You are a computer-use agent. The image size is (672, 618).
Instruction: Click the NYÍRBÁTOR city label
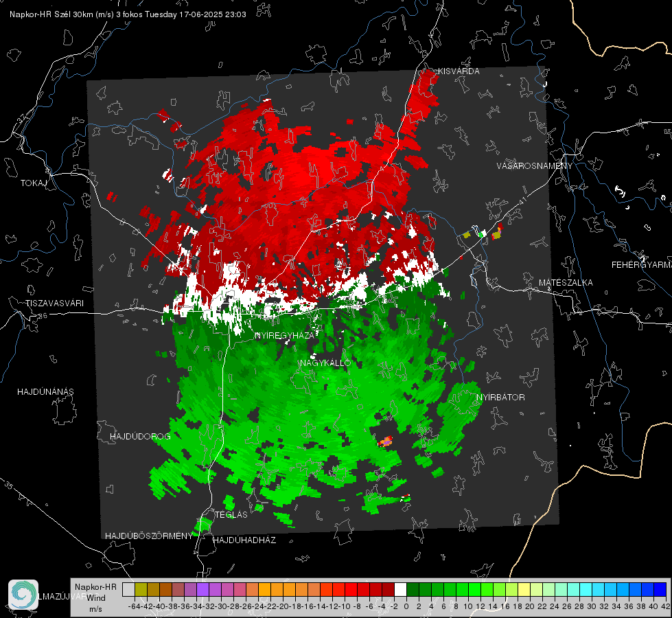pyautogui.click(x=500, y=398)
